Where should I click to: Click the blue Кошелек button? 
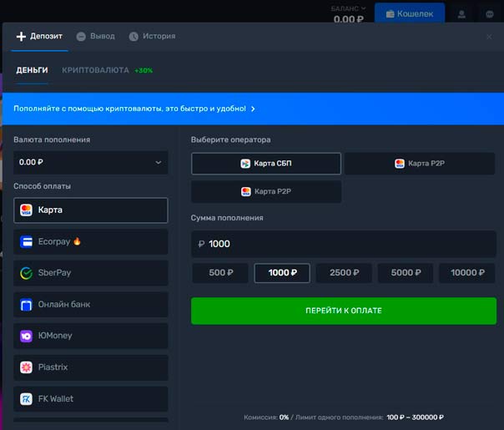[409, 14]
